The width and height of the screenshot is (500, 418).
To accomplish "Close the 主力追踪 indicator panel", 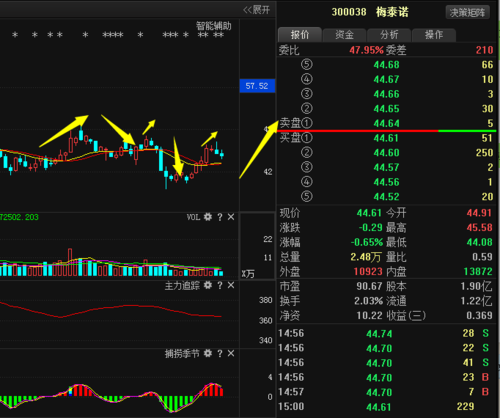I will 231,285.
